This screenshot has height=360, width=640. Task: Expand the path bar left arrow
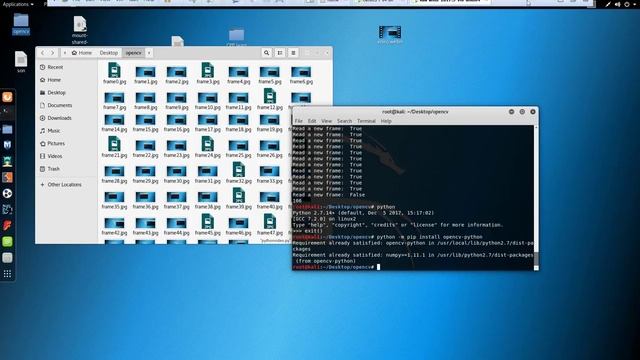click(64, 53)
